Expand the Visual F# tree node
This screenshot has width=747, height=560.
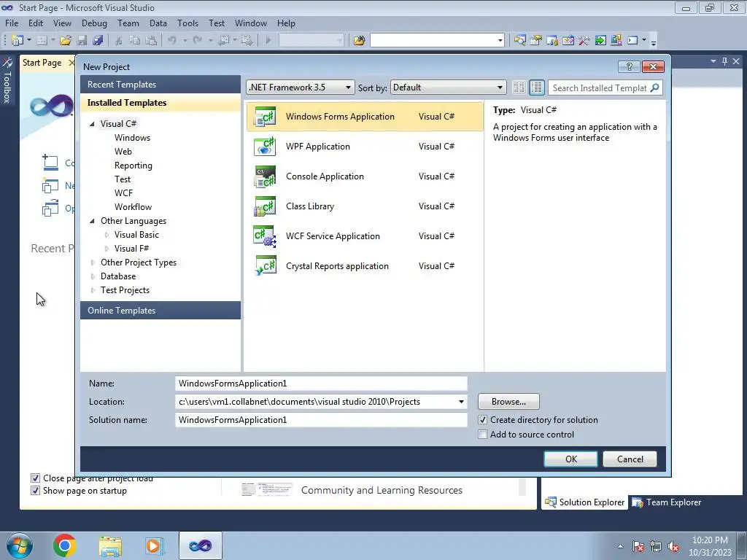click(107, 249)
